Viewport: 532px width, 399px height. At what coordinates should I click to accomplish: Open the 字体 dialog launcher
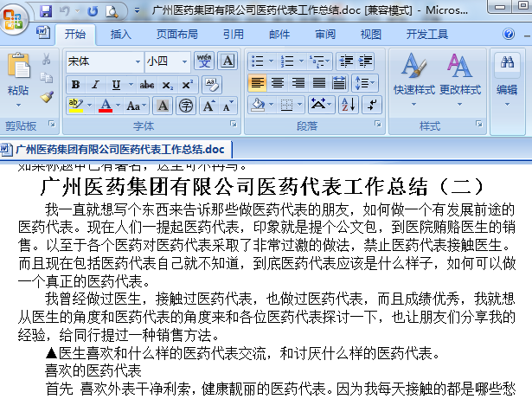234,124
